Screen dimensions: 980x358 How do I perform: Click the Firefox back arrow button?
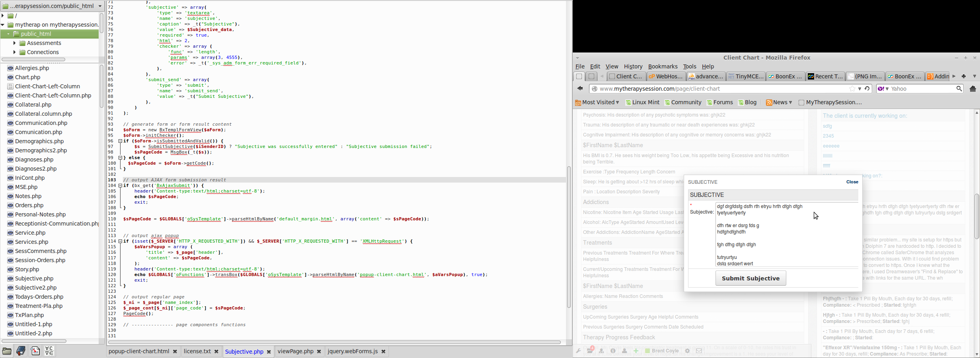point(580,89)
